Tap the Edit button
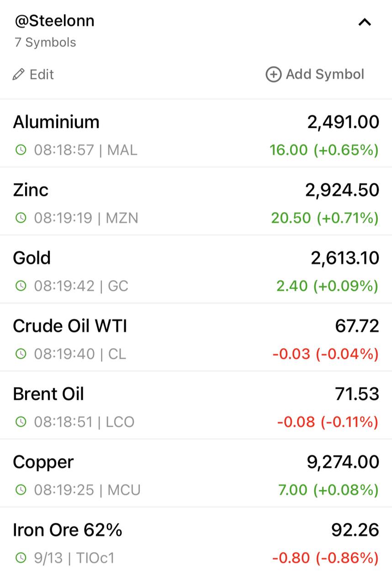 pos(33,74)
